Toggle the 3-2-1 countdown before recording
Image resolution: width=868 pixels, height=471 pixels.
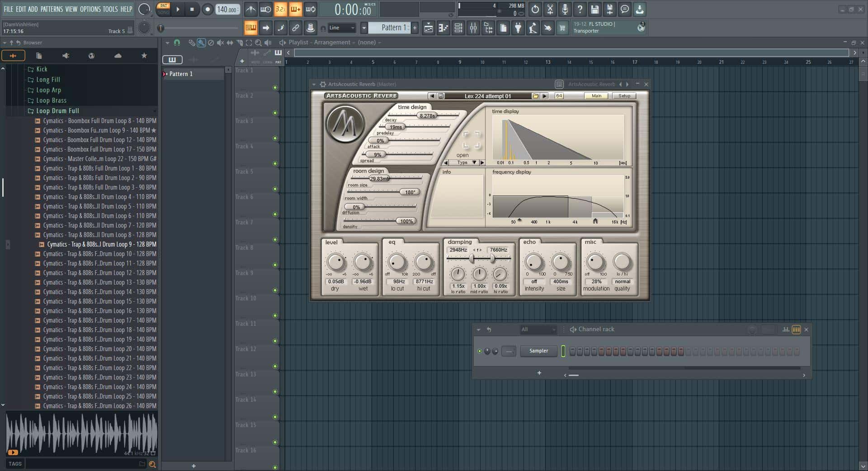[280, 9]
